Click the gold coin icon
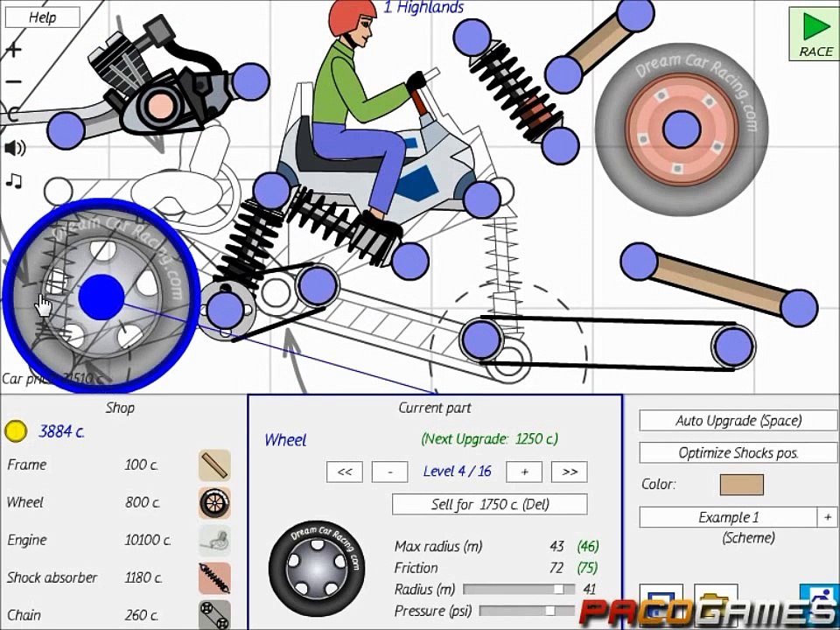Screen dimensions: 840x630 click(x=16, y=431)
